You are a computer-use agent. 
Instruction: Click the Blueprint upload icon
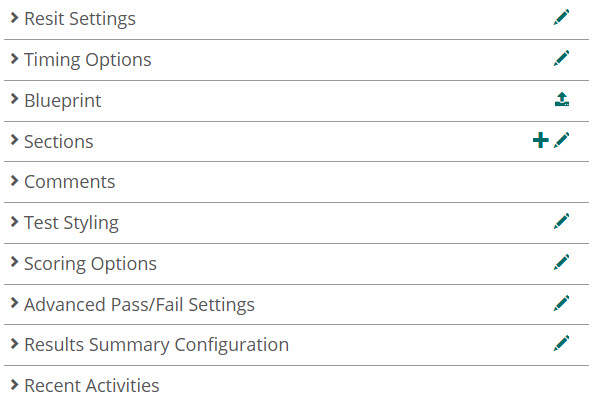[x=562, y=99]
